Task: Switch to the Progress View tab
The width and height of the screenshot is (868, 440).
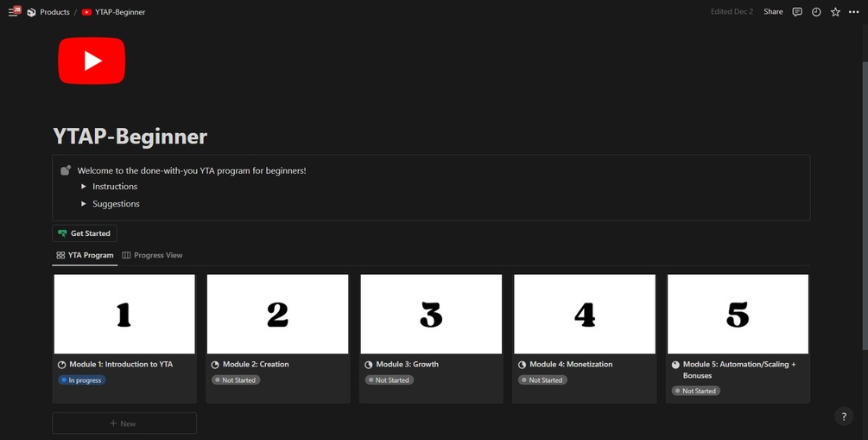Action: point(152,256)
